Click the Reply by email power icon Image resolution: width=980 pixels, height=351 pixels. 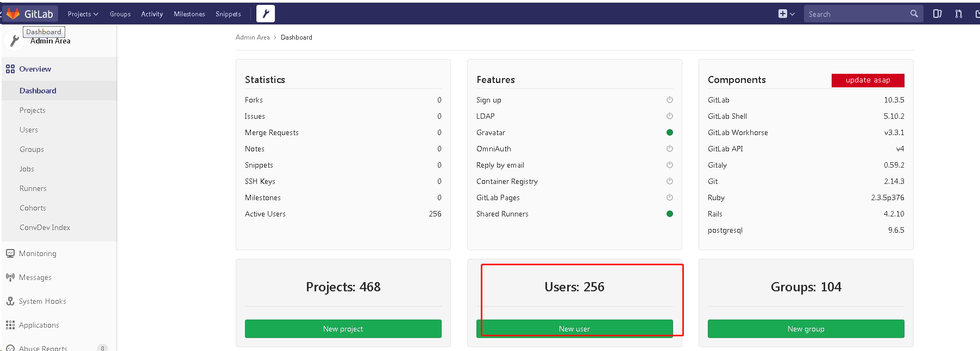click(x=670, y=165)
